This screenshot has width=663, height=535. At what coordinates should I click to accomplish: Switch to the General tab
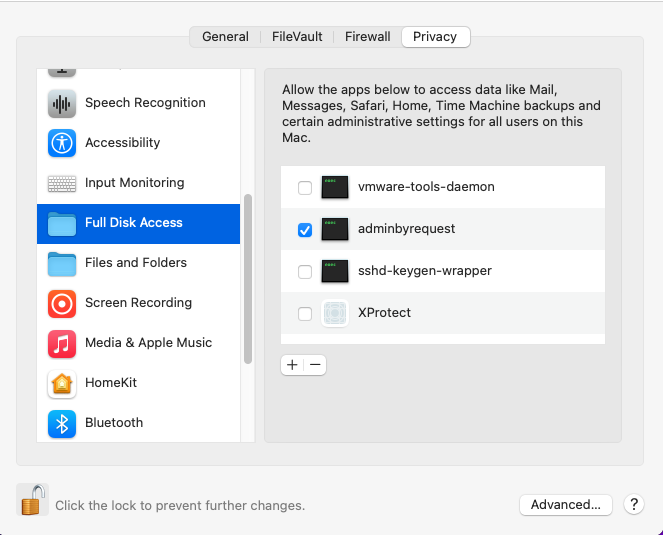pos(225,37)
